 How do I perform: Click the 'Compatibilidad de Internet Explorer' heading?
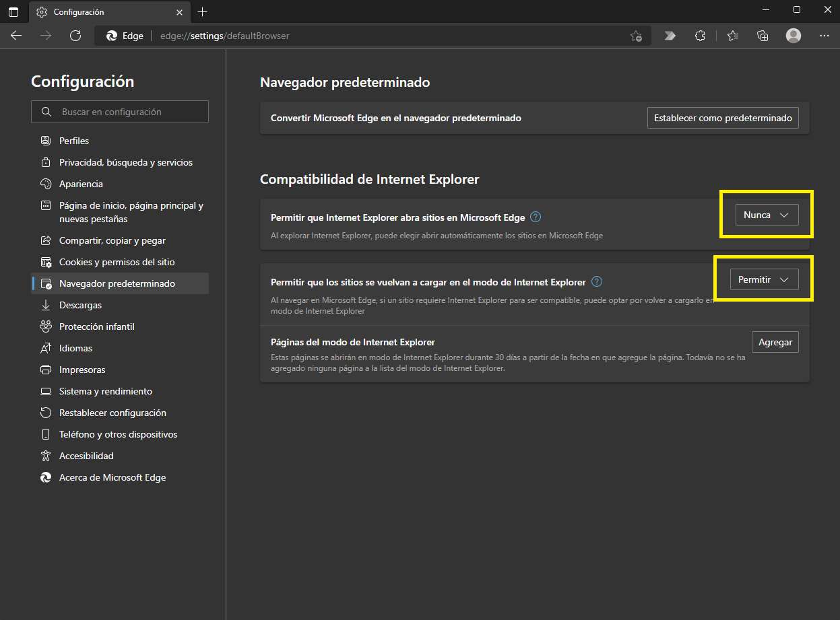pyautogui.click(x=370, y=179)
